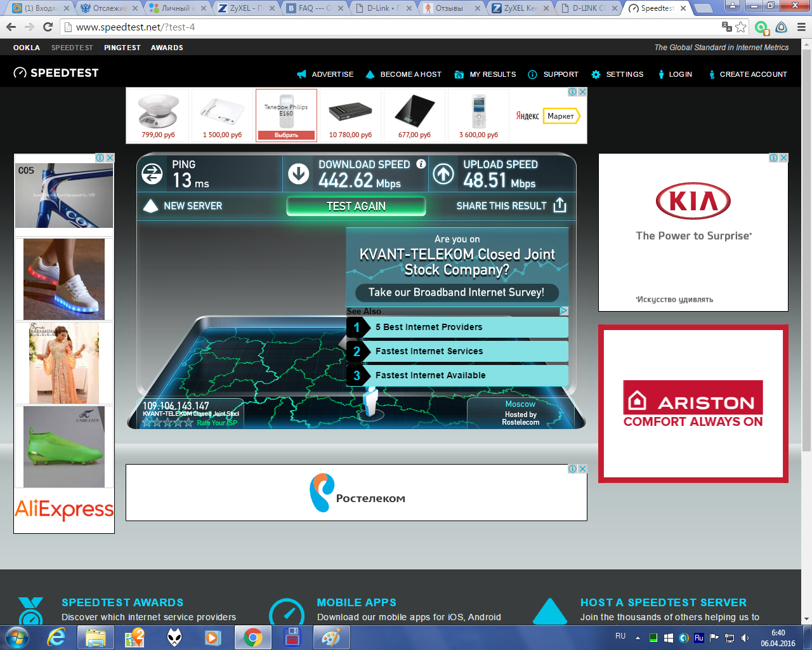Take the Broadband Internet Survey

click(457, 292)
